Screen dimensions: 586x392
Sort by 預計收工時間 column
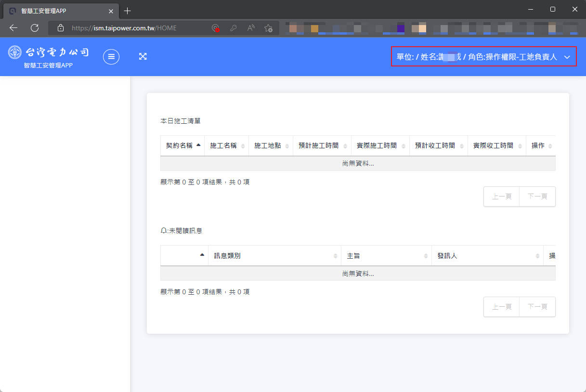439,145
